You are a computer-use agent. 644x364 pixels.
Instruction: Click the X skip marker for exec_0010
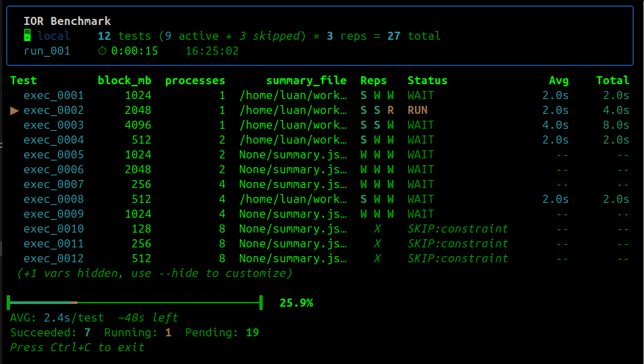pos(377,229)
